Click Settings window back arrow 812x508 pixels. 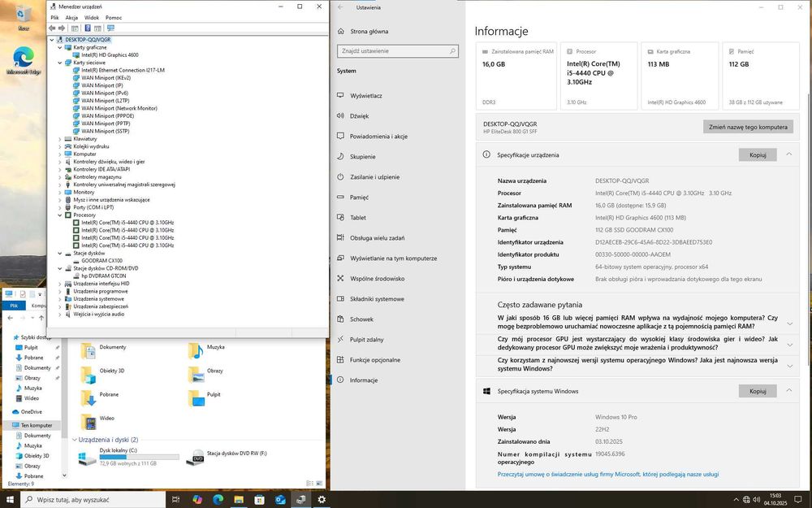(x=340, y=7)
